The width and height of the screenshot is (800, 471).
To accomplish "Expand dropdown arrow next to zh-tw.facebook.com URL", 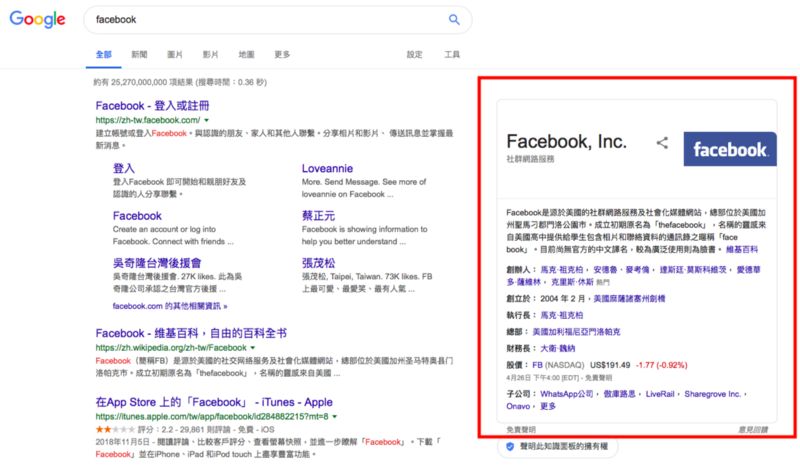I will click(207, 120).
